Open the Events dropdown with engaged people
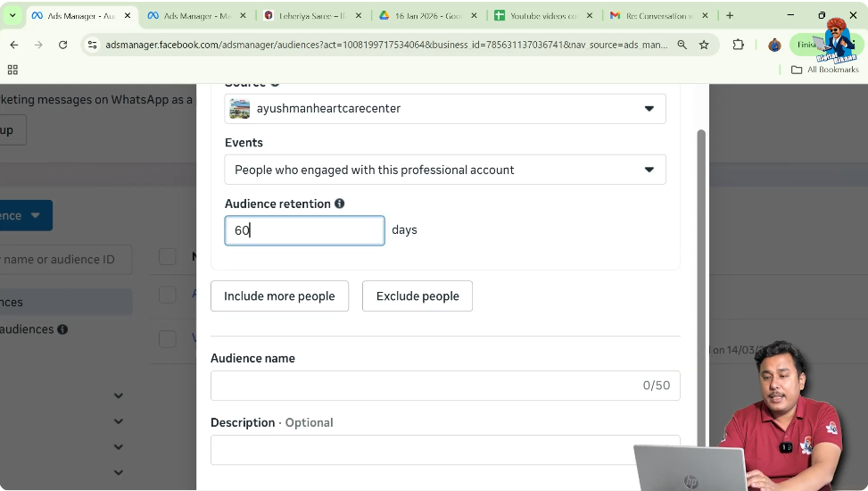This screenshot has width=868, height=491. click(445, 170)
